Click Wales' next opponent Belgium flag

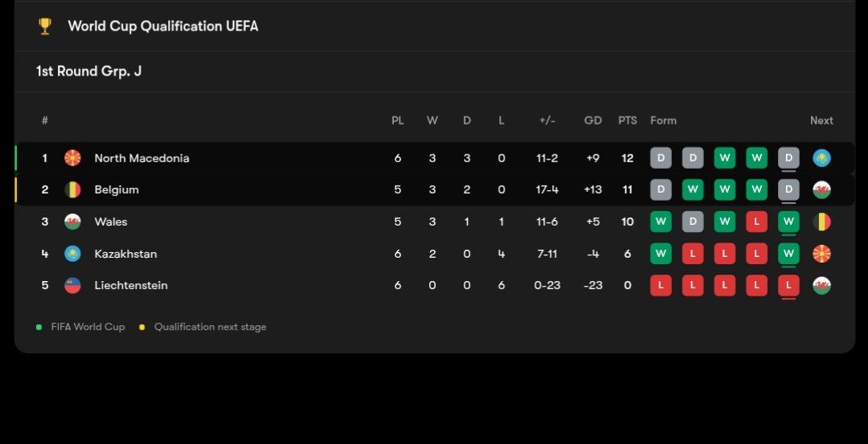click(821, 222)
